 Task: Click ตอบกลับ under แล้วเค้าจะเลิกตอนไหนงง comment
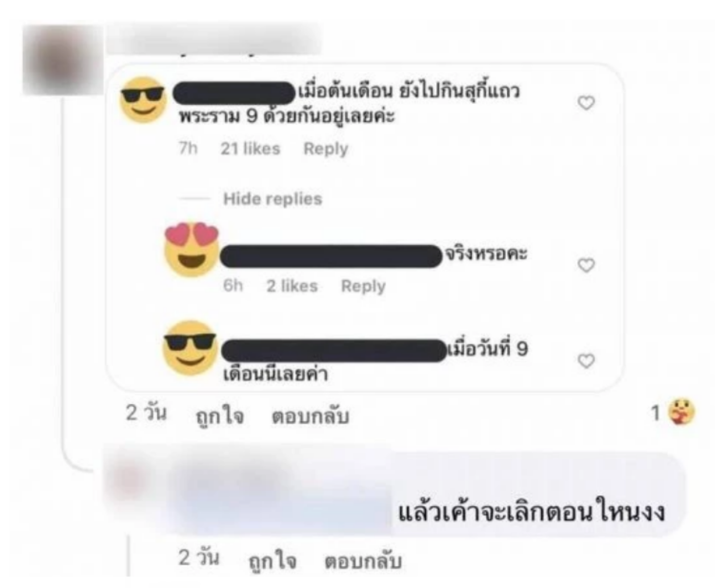pos(363,561)
